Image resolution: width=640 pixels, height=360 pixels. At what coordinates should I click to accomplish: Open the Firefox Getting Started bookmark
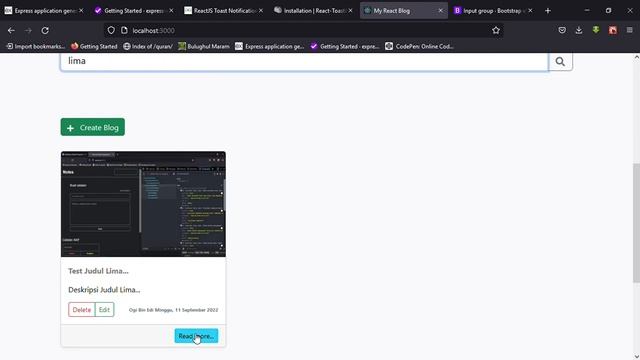click(x=94, y=47)
